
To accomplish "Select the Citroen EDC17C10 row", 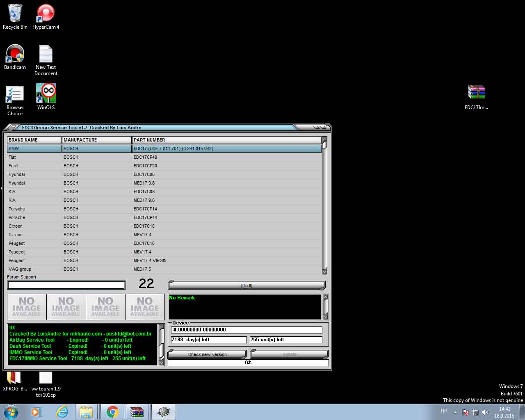I will pyautogui.click(x=164, y=226).
